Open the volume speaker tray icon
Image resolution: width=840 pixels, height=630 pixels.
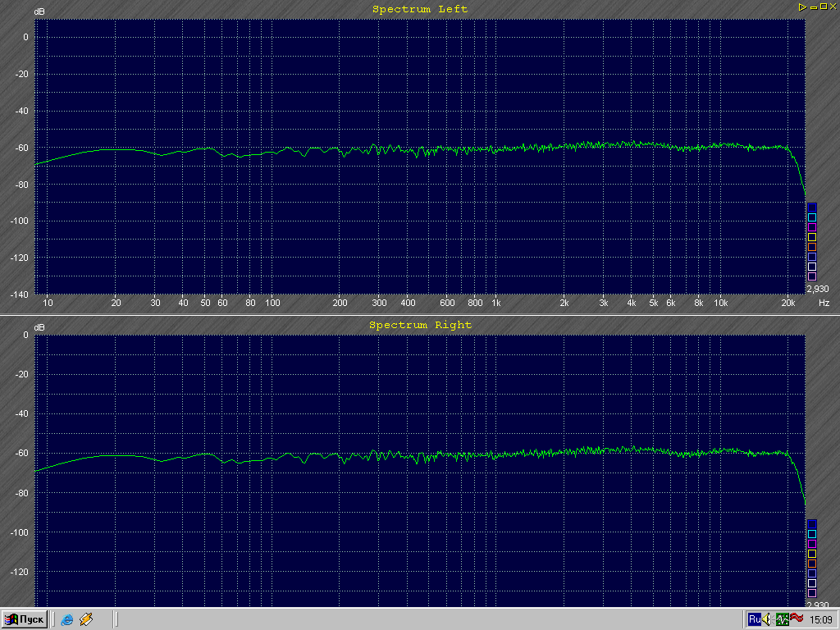tap(768, 619)
